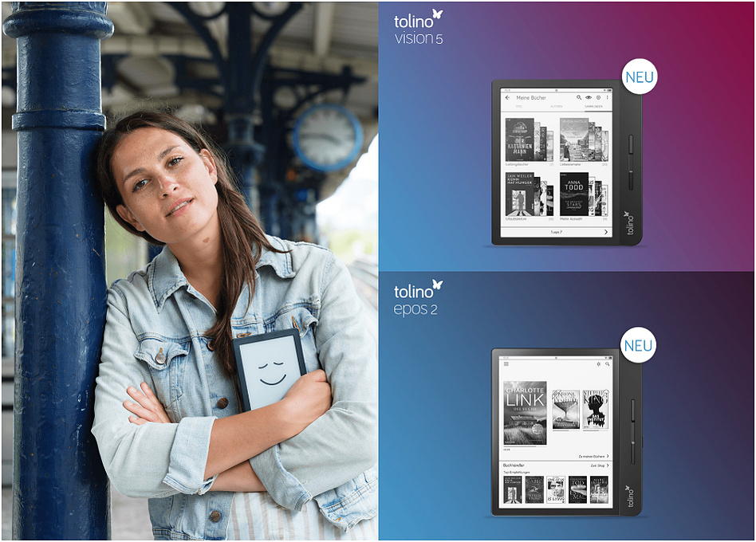Open the first recommended book in Top-Empfehlungen

click(513, 490)
